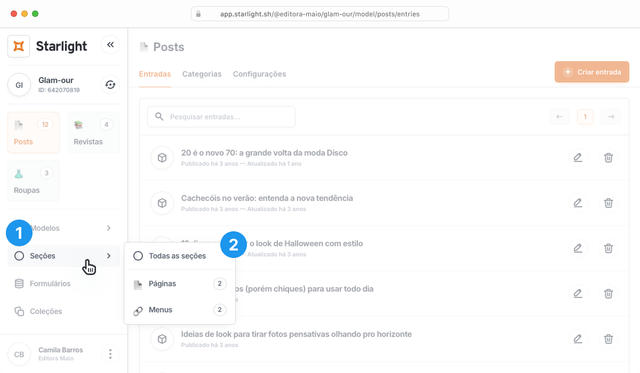Open the Roupas model card

(x=33, y=181)
